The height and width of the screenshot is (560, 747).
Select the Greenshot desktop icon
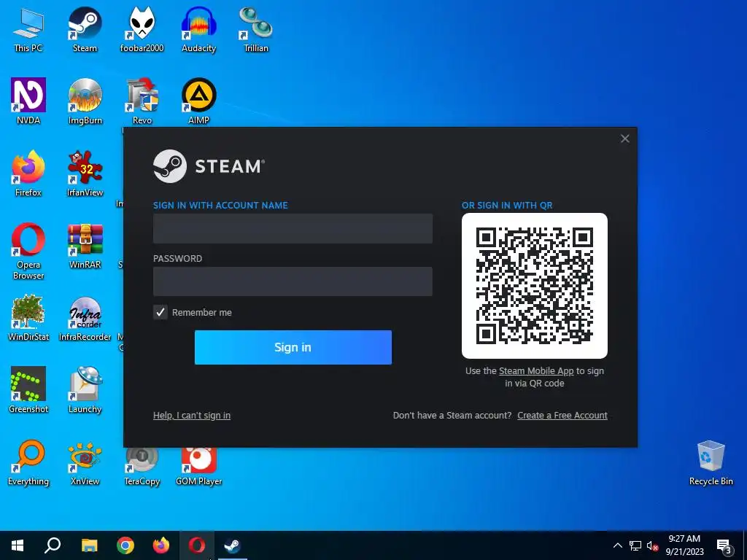click(x=28, y=391)
